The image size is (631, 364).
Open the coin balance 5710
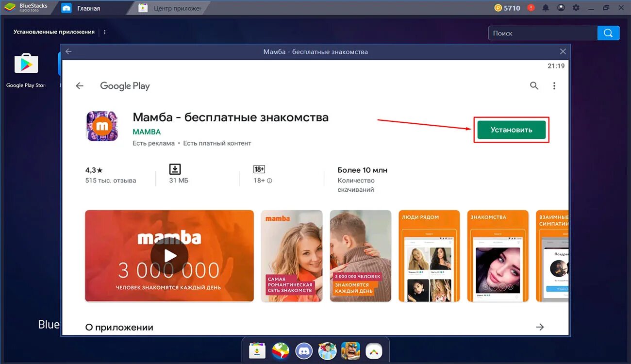(x=507, y=8)
